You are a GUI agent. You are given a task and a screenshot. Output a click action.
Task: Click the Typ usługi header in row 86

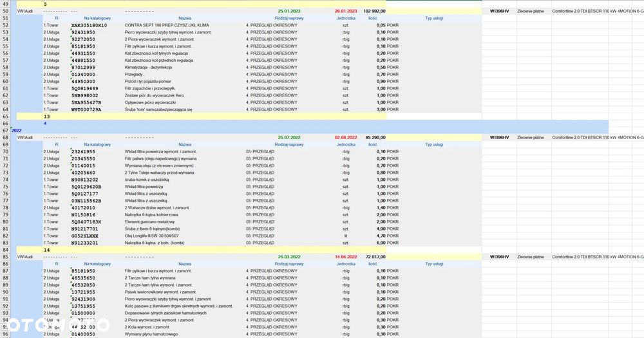(x=434, y=264)
